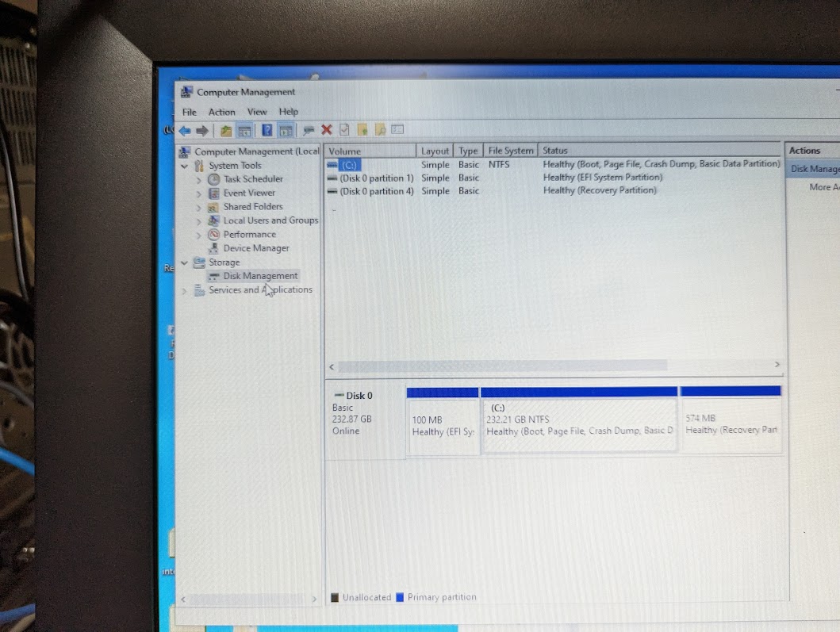This screenshot has width=840, height=632.
Task: Click the Back navigation arrow icon
Action: pyautogui.click(x=183, y=129)
